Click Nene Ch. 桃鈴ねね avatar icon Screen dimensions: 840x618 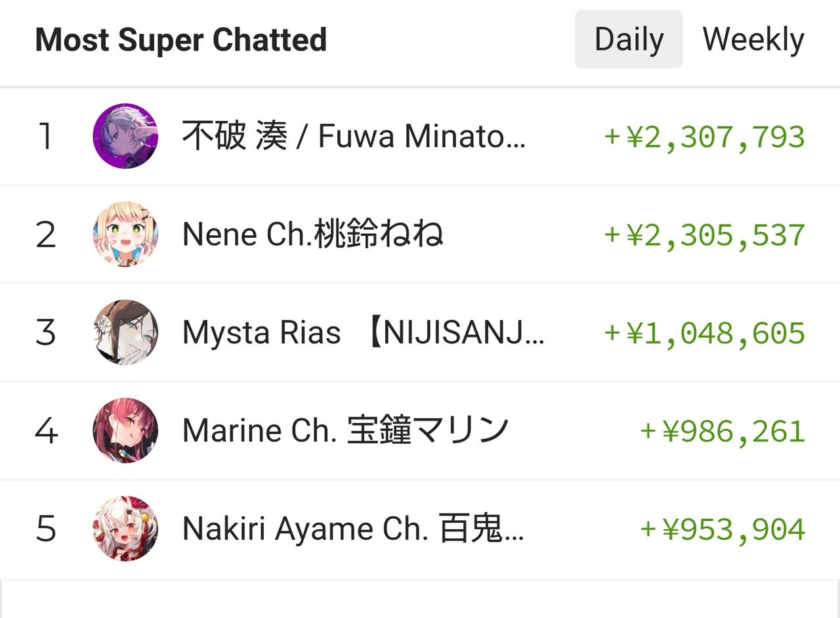[125, 234]
